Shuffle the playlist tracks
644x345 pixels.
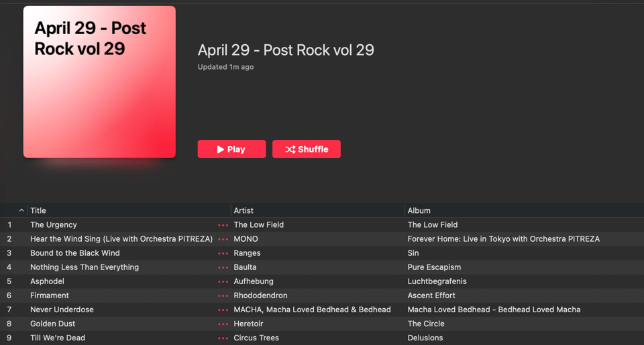tap(307, 149)
